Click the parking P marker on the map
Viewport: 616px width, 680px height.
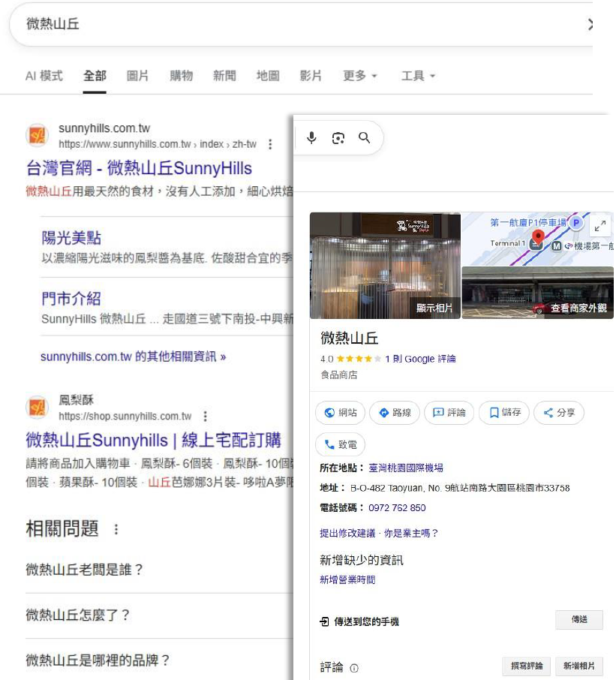[x=575, y=223]
